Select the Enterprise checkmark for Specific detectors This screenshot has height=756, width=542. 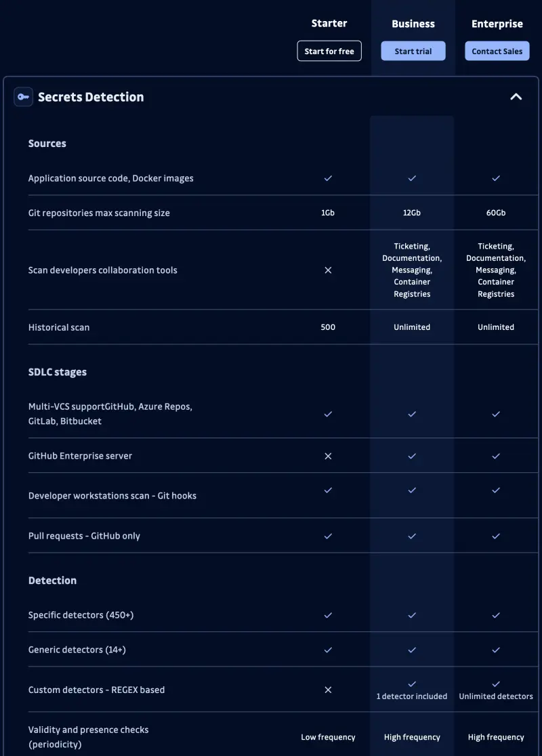[496, 615]
